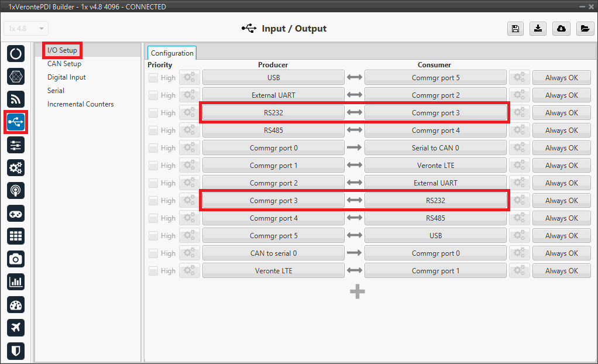Click the USB Input/Output sidebar icon
The image size is (598, 364).
[x=16, y=122]
